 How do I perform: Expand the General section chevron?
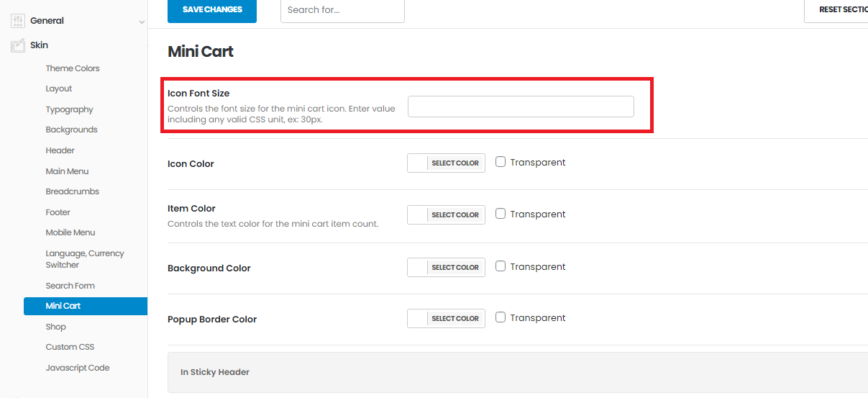point(142,22)
